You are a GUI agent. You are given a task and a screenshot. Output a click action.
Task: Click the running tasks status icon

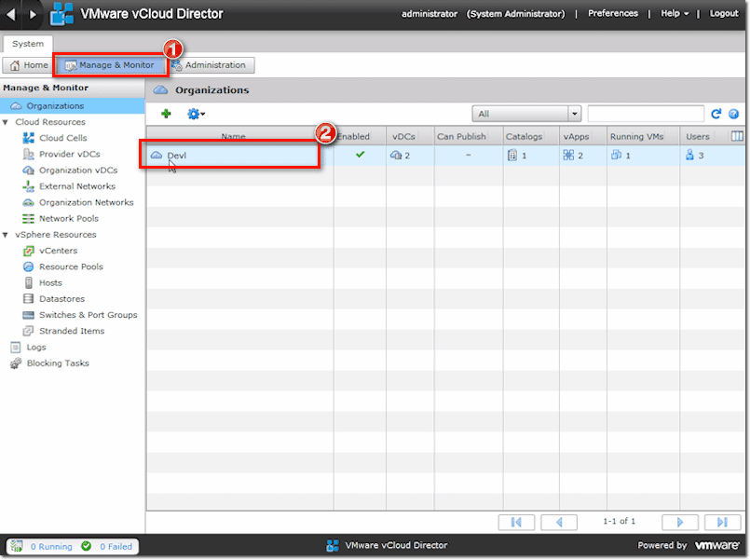[x=17, y=546]
